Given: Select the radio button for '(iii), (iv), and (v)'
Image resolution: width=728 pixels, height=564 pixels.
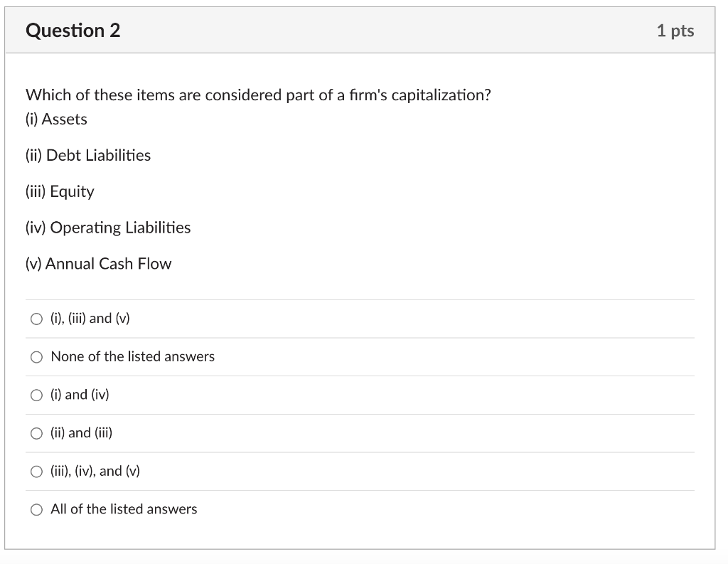Looking at the screenshot, I should pos(36,471).
